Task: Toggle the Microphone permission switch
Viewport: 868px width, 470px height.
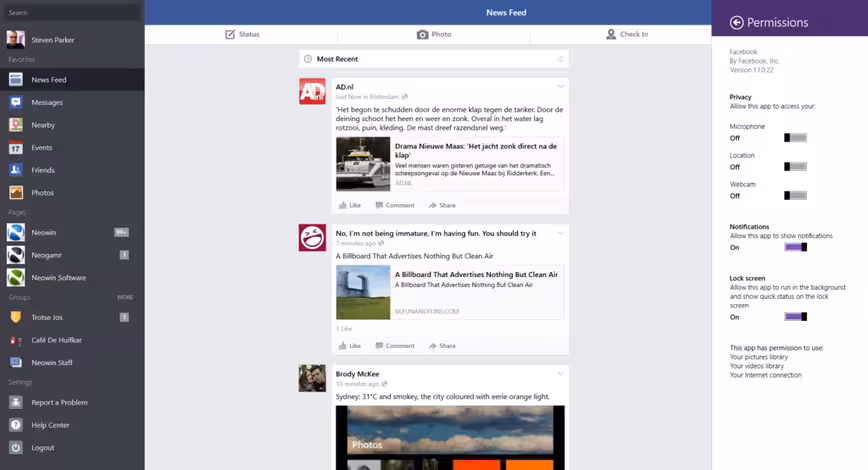Action: (x=795, y=138)
